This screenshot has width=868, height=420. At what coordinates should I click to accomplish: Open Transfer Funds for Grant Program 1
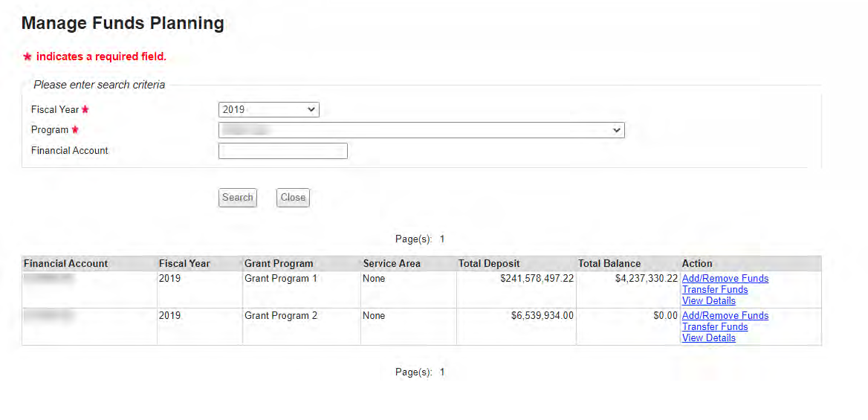coord(714,290)
